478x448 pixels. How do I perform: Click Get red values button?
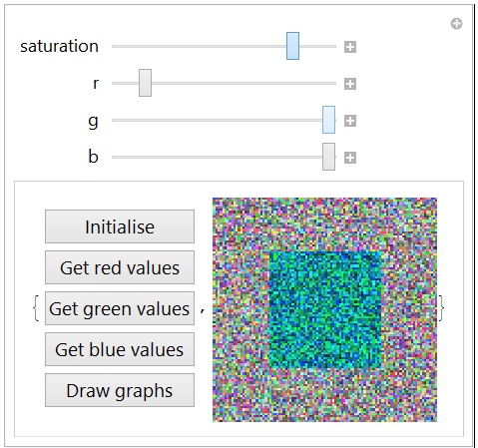(120, 267)
